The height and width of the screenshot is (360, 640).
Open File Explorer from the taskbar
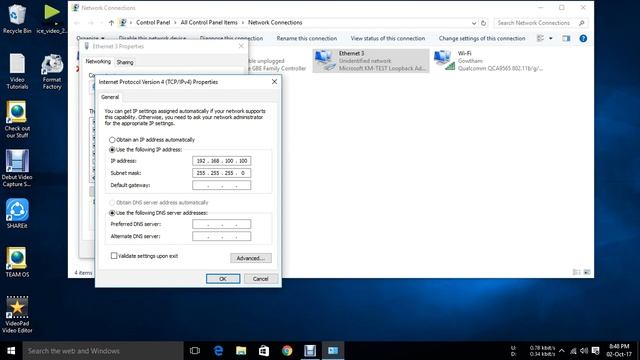pos(241,351)
